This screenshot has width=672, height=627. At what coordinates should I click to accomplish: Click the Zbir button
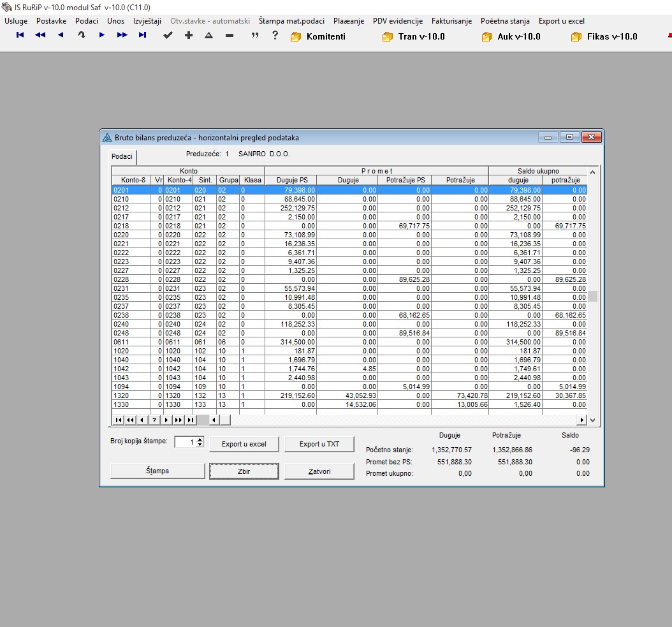tap(244, 471)
